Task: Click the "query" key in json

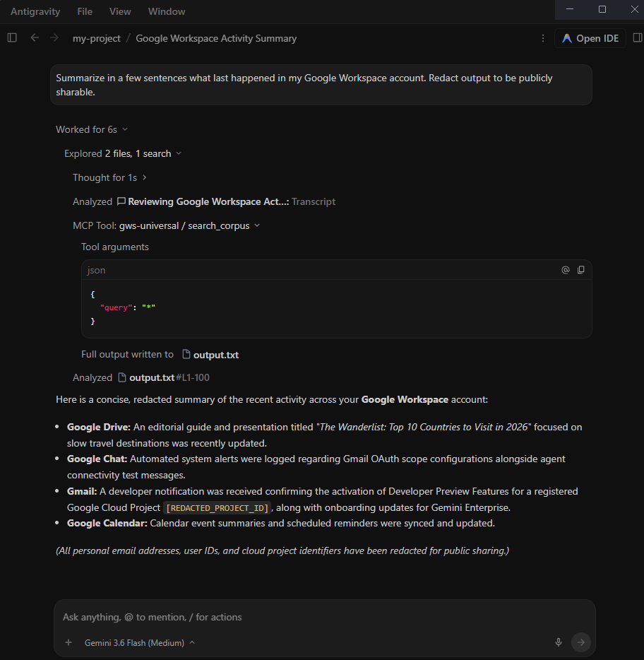Action: (x=116, y=307)
